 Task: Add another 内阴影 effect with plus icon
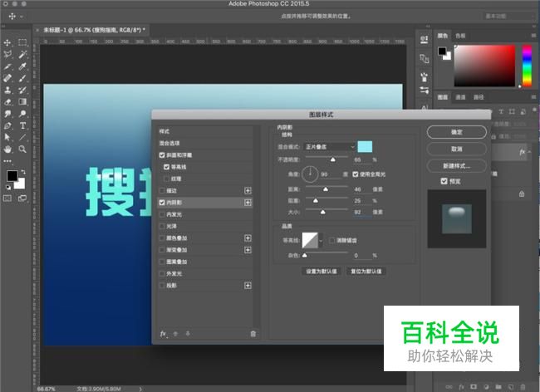[248, 203]
